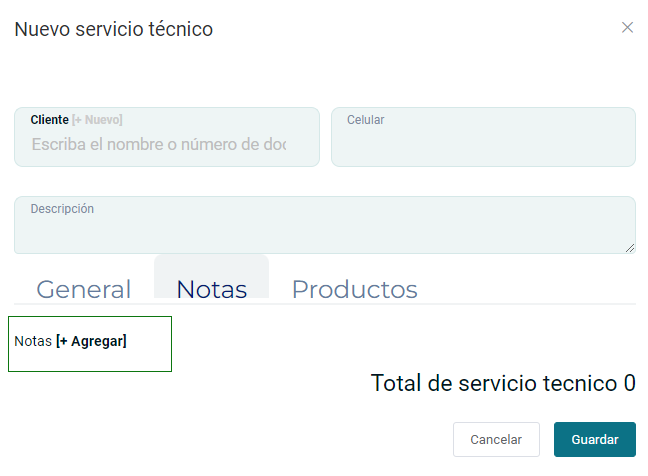Click the Cliente field label
The width and height of the screenshot is (648, 476).
[x=49, y=120]
